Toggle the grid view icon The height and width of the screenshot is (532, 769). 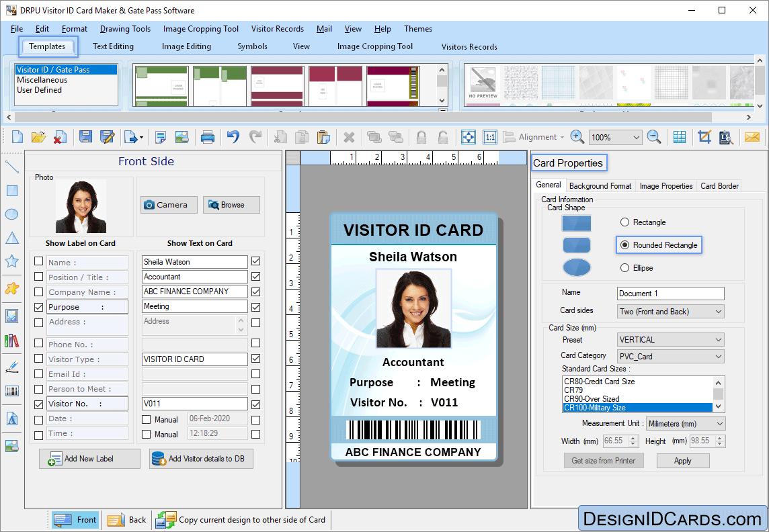(679, 137)
